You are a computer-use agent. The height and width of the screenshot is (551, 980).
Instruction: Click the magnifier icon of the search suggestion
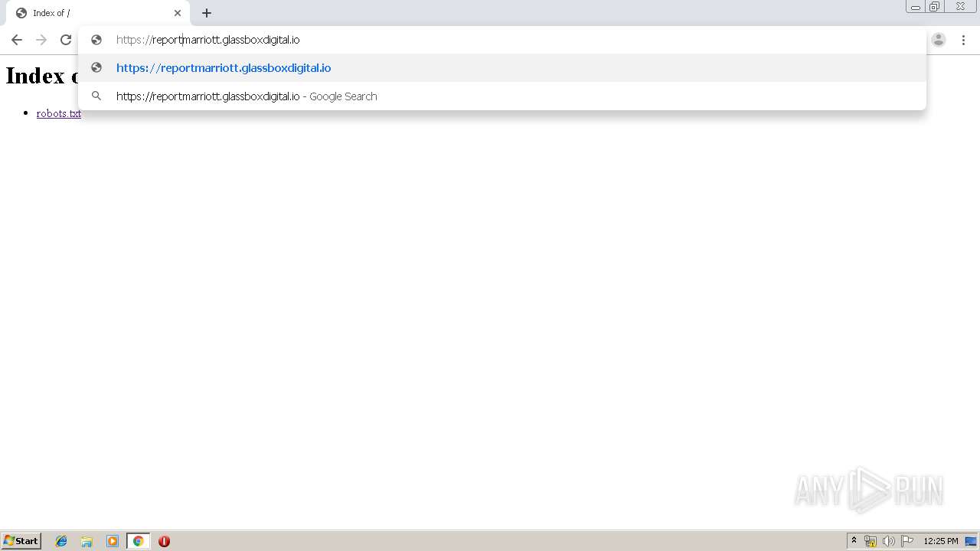[96, 96]
